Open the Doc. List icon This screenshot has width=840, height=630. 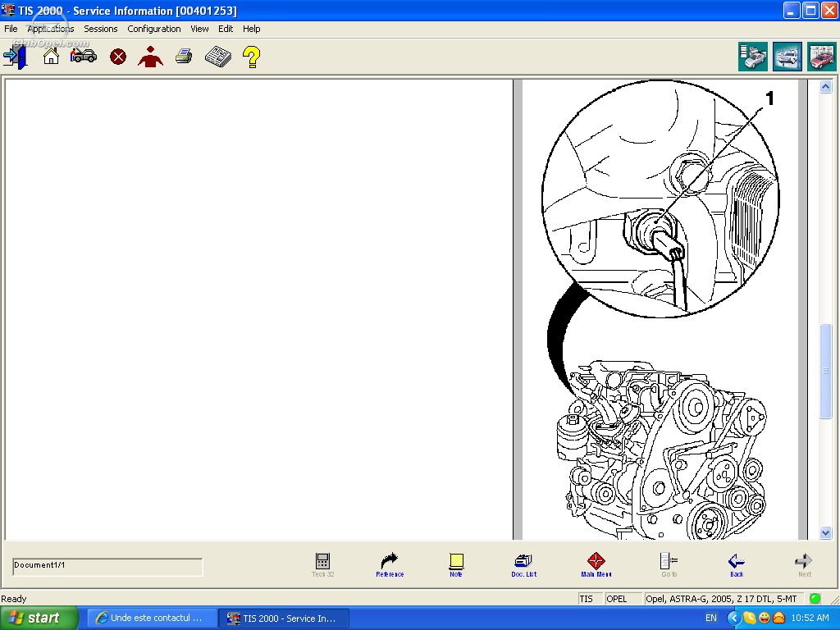point(523,564)
